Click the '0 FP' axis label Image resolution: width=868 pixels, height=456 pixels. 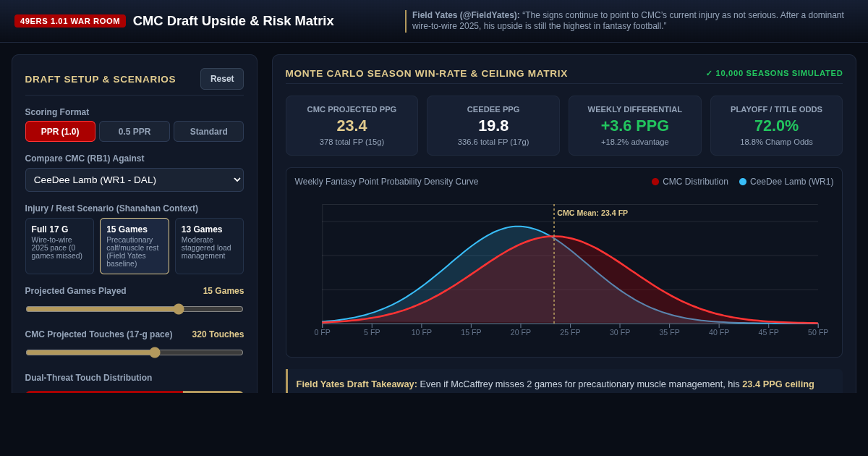tap(322, 332)
